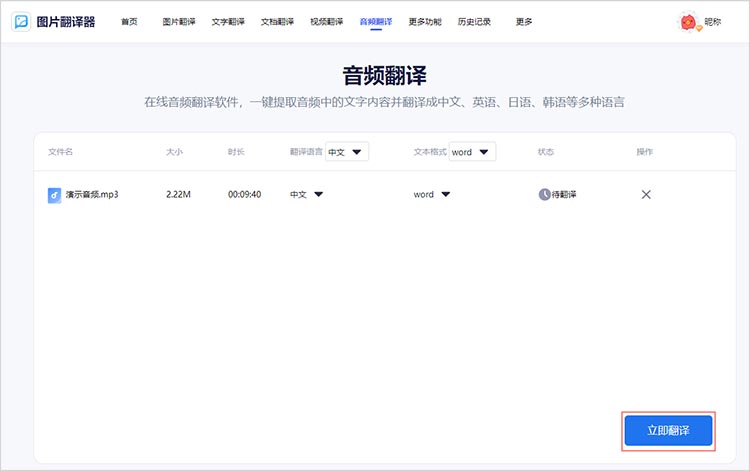
Task: Click the user avatar icon
Action: 688,21
